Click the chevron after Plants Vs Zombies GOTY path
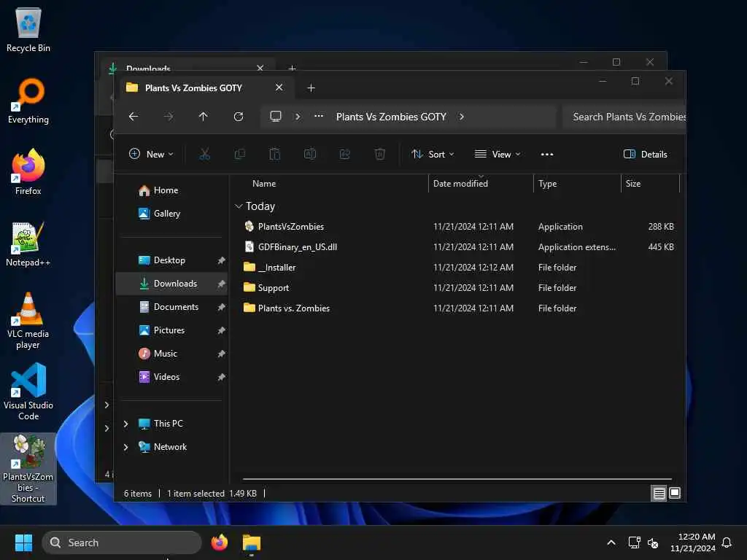The height and width of the screenshot is (560, 747). pyautogui.click(x=461, y=117)
